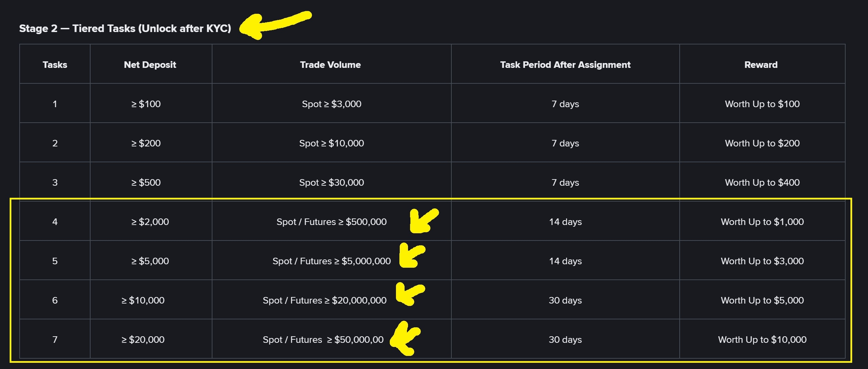The image size is (868, 369).
Task: Select the Spot ≥ $3,000 cell
Action: pyautogui.click(x=332, y=104)
